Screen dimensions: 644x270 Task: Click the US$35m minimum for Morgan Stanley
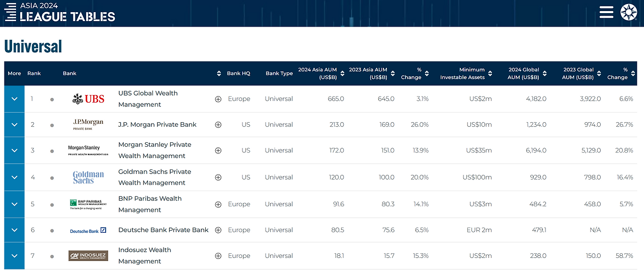tap(479, 150)
